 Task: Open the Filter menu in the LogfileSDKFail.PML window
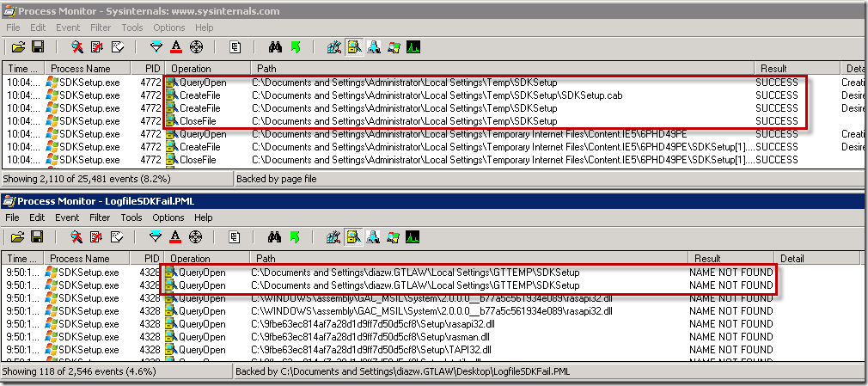point(101,218)
